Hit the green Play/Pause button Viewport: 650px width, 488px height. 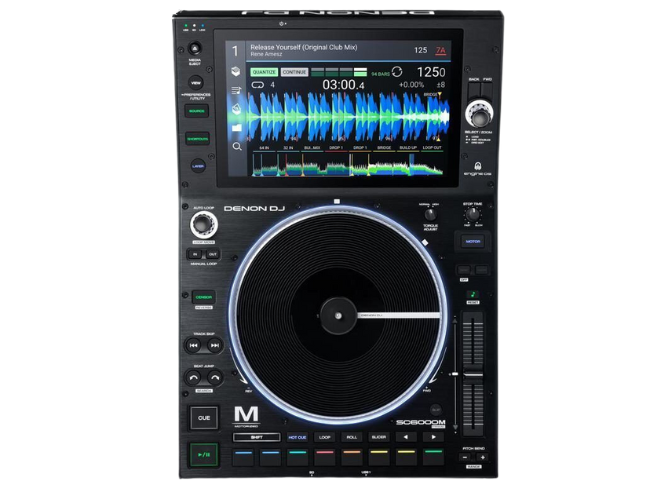[204, 455]
